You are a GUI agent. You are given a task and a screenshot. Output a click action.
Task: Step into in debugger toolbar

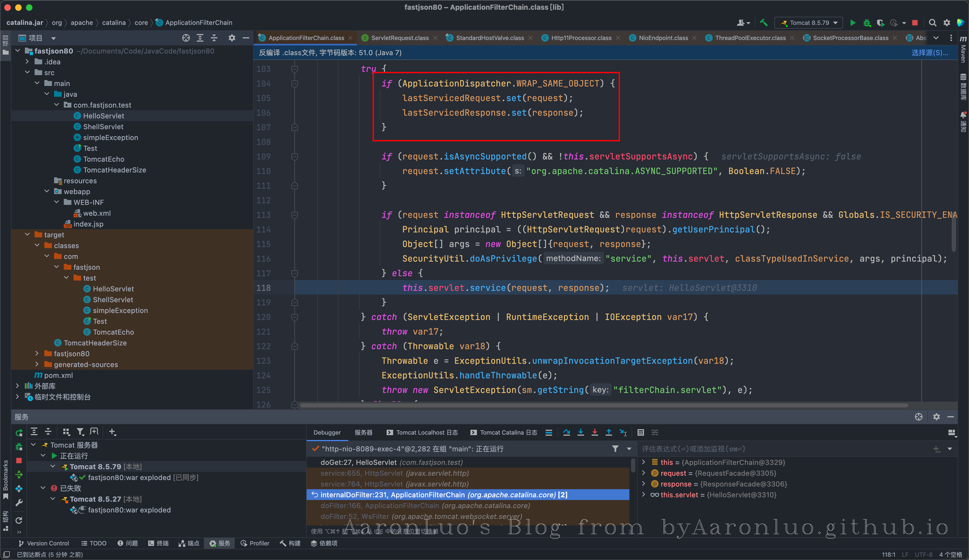[x=581, y=432]
